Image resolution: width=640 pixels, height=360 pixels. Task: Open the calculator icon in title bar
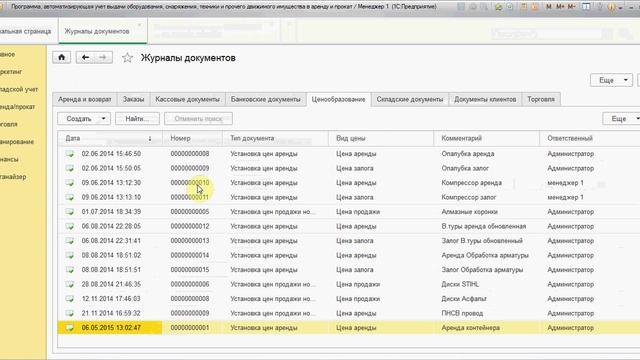coord(523,7)
